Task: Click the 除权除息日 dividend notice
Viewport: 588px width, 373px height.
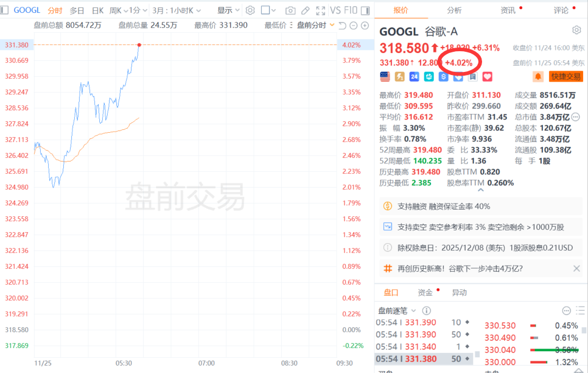Action: pyautogui.click(x=481, y=247)
